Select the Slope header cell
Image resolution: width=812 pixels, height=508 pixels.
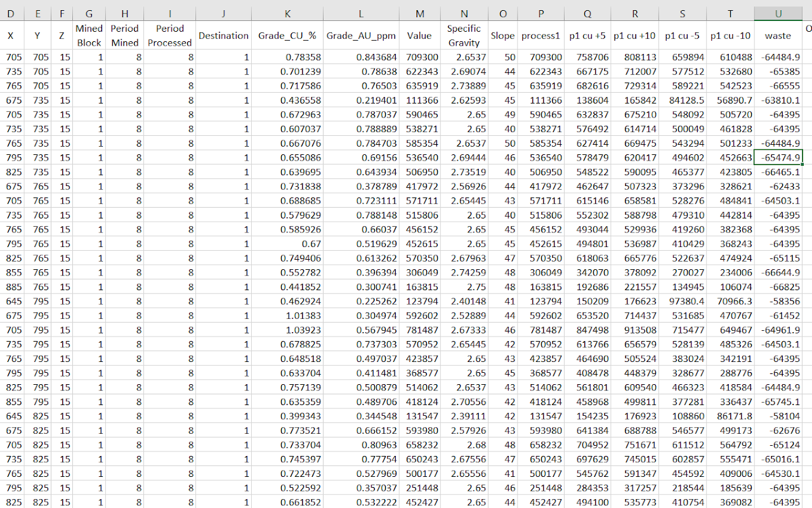tap(502, 36)
